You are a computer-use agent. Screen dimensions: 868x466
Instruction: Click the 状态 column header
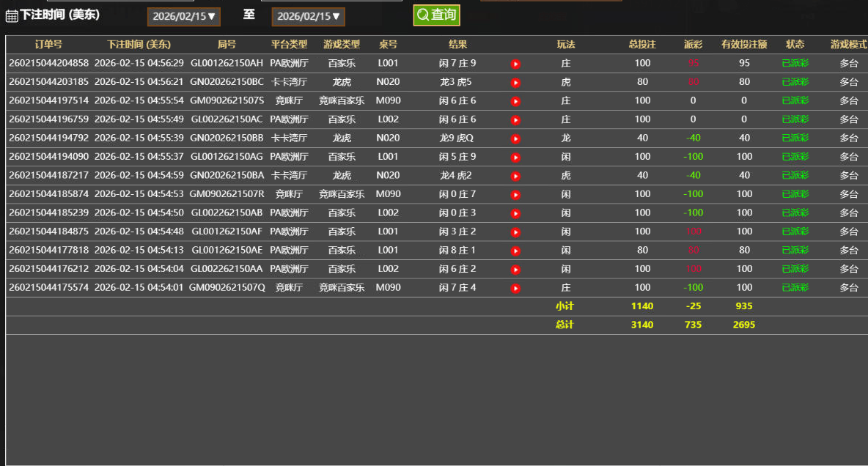click(795, 45)
